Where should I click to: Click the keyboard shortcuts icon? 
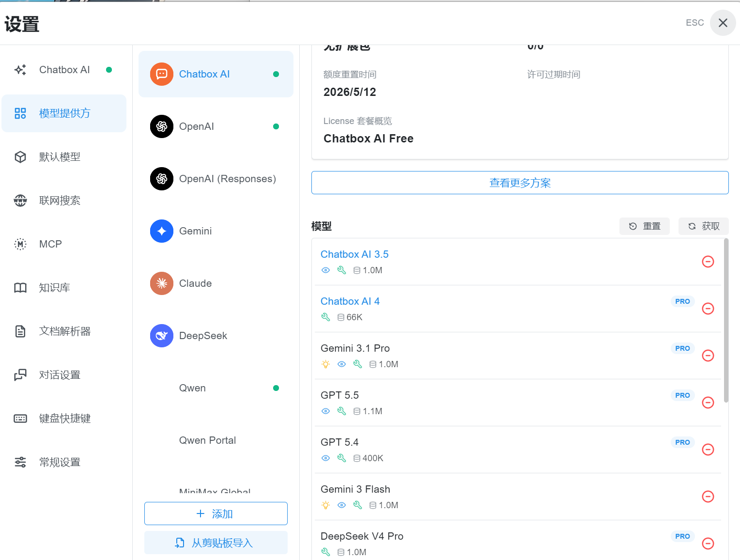20,419
